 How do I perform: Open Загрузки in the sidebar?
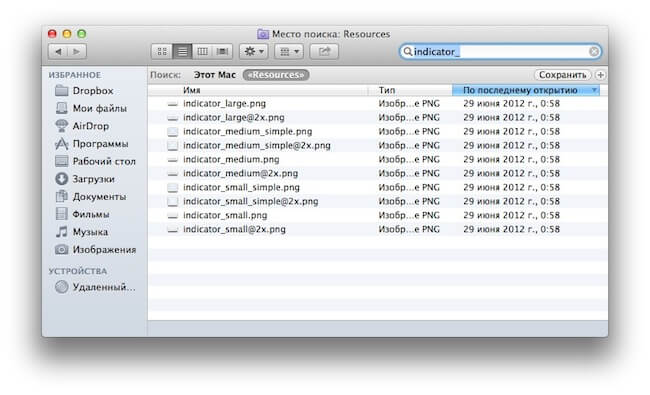[x=93, y=179]
